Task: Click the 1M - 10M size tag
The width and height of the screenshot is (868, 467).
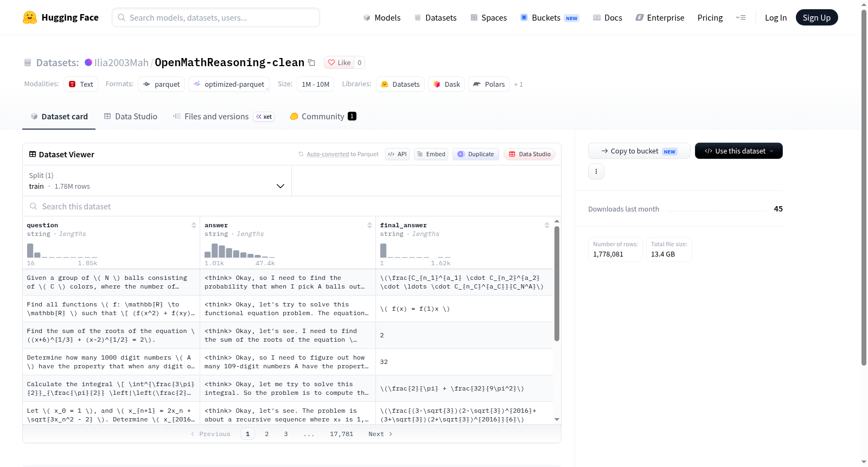Action: [x=315, y=84]
